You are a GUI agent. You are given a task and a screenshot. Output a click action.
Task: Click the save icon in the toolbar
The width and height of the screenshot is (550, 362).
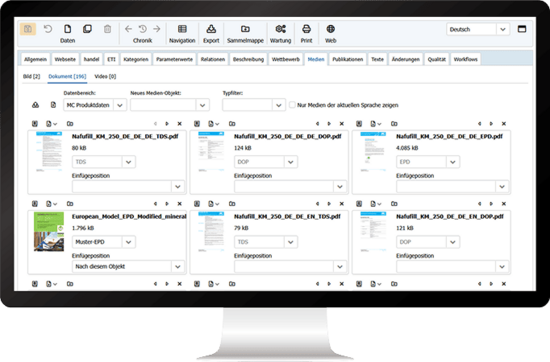click(x=28, y=29)
